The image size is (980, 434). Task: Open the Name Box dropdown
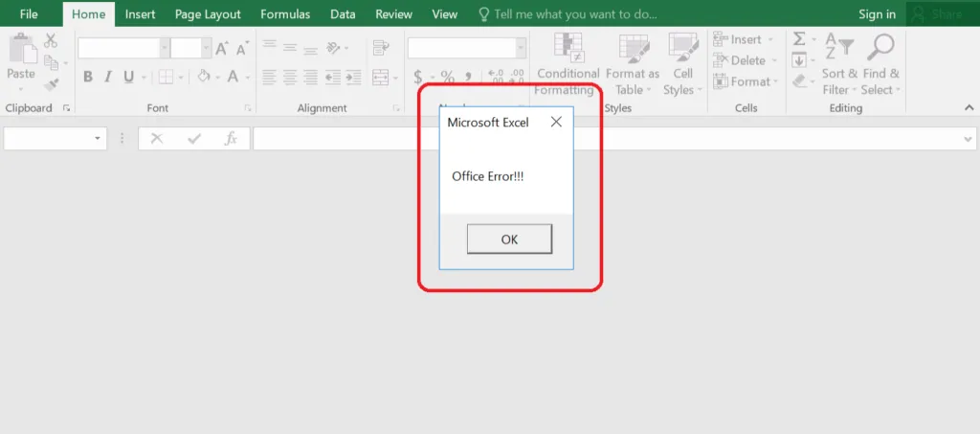98,139
